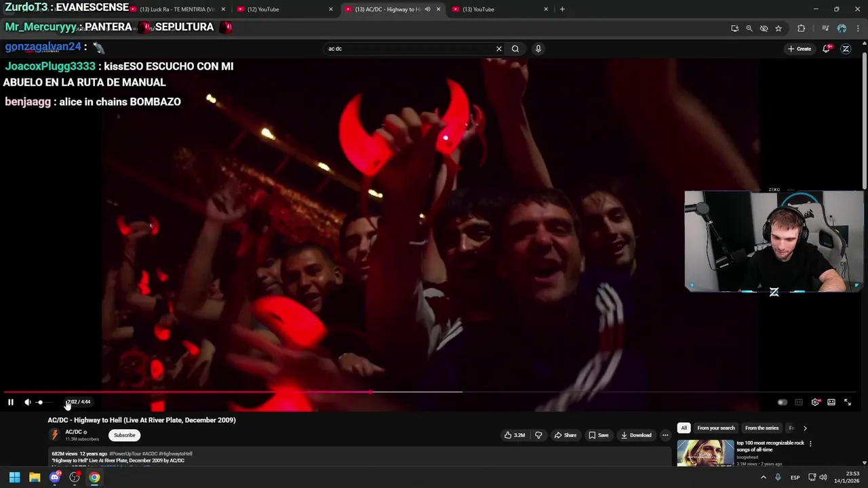Open the zoom indicator in address bar
This screenshot has height=488, width=868.
click(x=749, y=28)
